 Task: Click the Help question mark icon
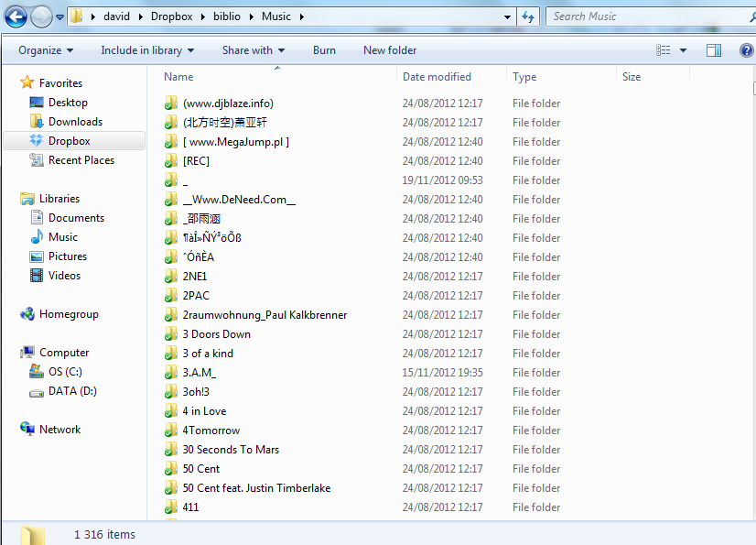coord(745,50)
